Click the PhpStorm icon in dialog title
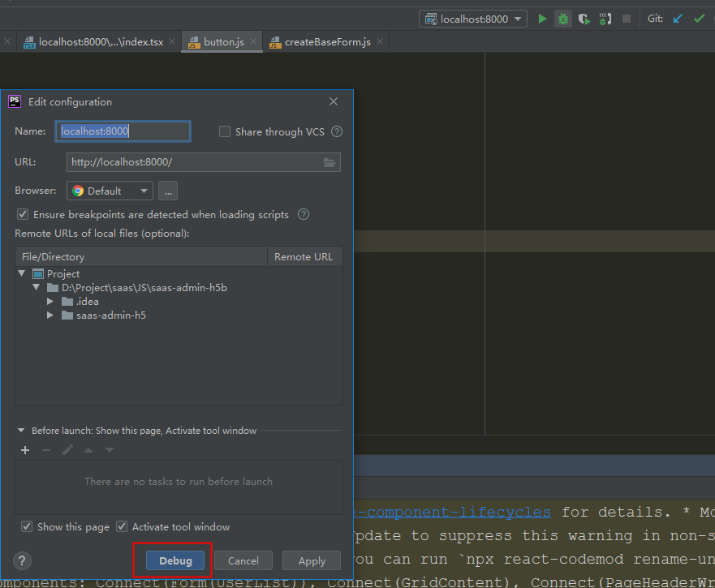This screenshot has height=588, width=715. coord(15,101)
